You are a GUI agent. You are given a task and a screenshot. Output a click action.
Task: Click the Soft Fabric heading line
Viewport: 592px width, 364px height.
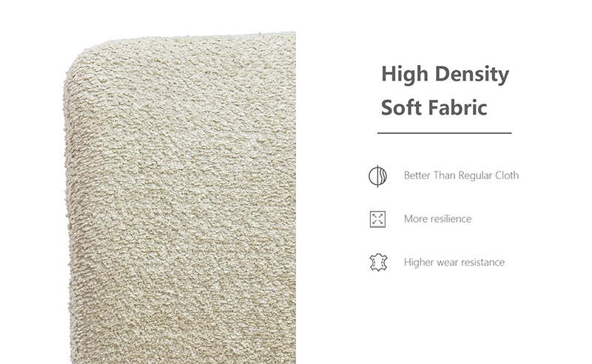coord(434,107)
